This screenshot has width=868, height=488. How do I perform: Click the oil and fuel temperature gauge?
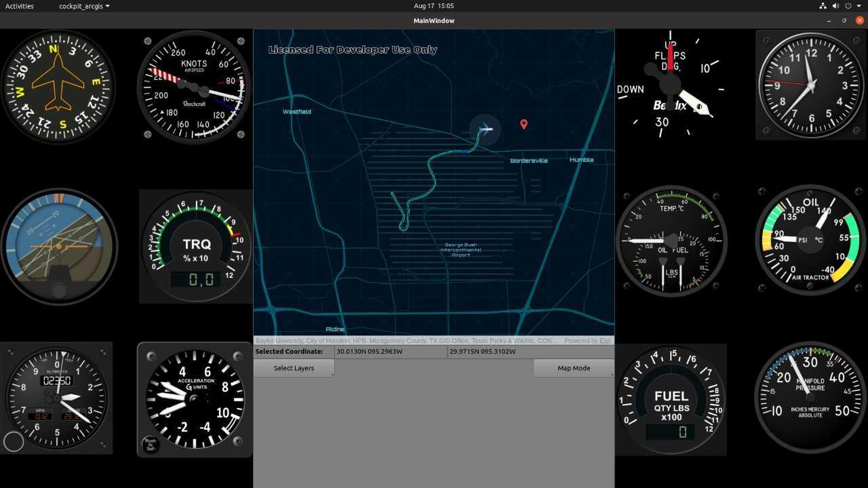671,241
